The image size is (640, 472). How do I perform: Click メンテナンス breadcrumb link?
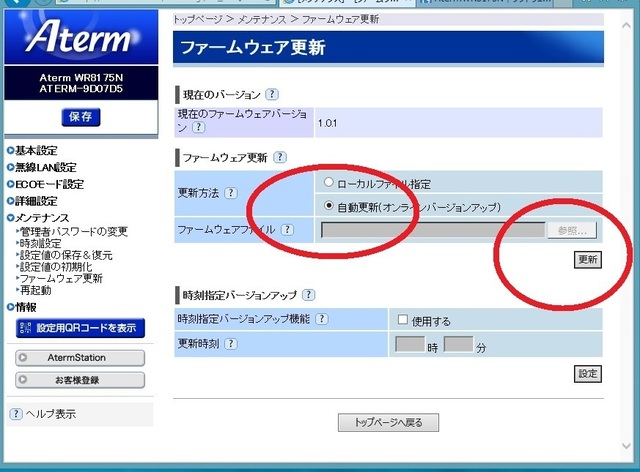(262, 19)
